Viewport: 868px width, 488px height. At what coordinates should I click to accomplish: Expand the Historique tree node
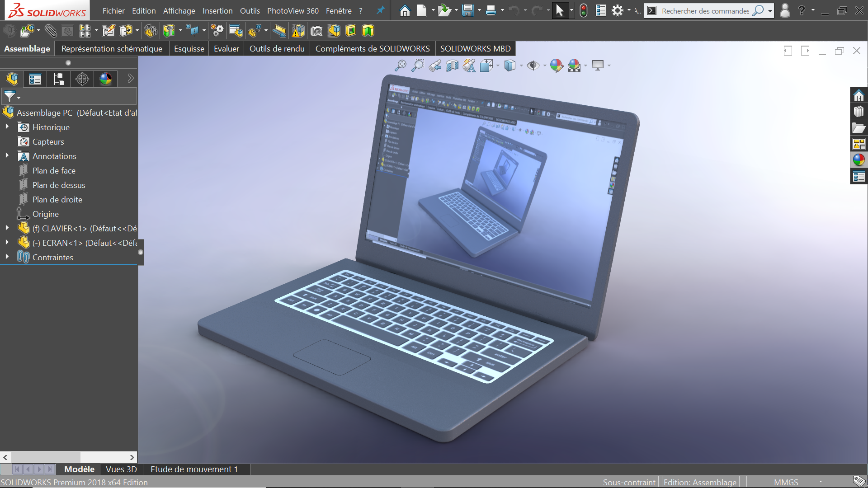click(x=7, y=127)
